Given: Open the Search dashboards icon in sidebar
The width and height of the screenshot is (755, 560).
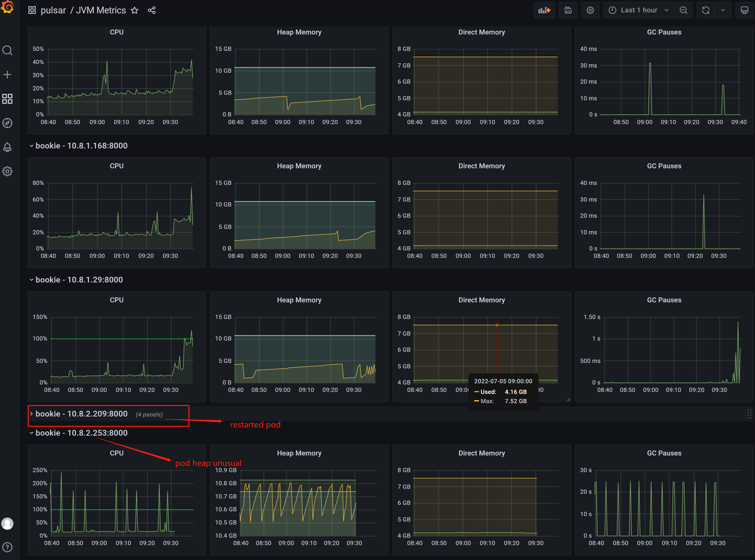Looking at the screenshot, I should pyautogui.click(x=7, y=50).
